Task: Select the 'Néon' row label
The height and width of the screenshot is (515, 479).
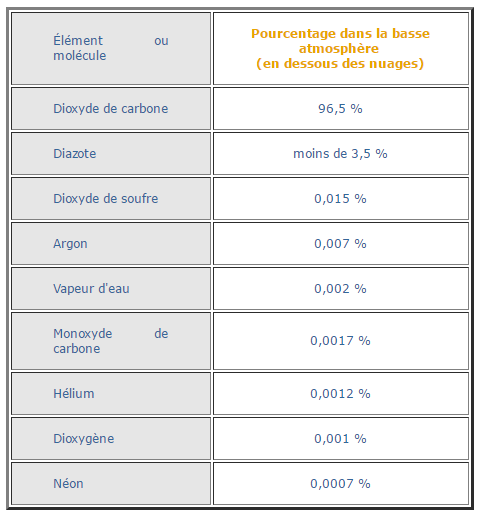Action: 111,484
